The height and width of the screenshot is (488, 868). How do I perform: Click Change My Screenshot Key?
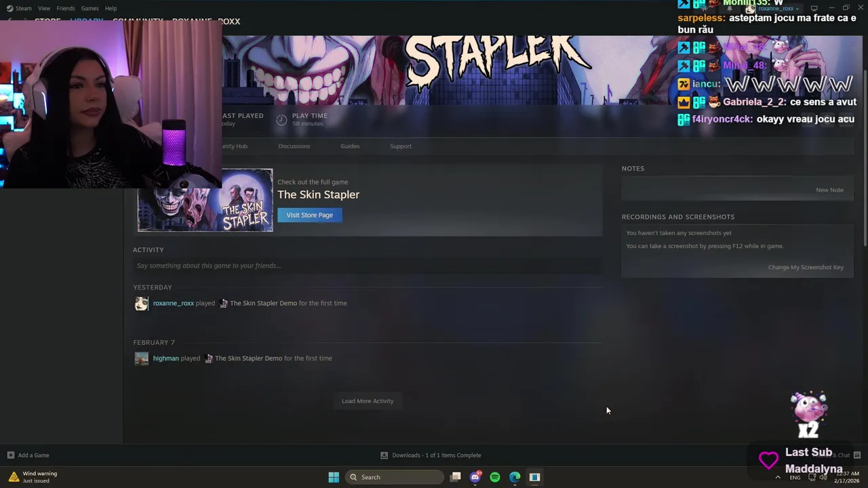pos(806,268)
